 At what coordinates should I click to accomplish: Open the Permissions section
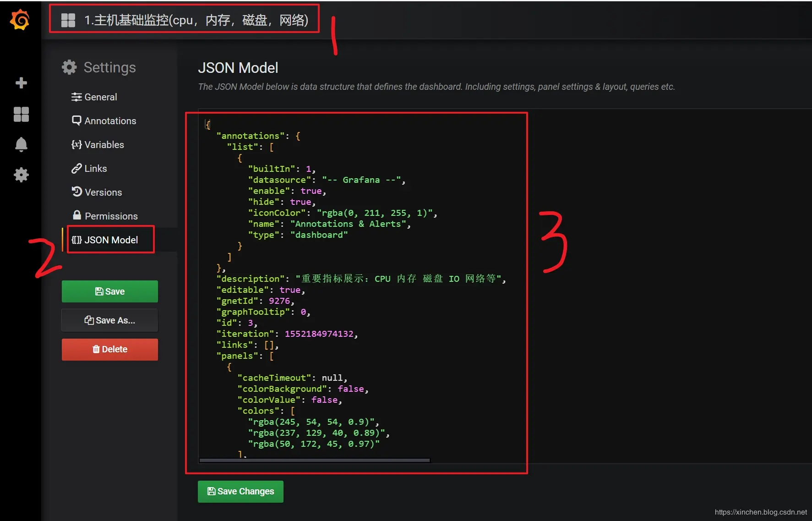pyautogui.click(x=105, y=216)
